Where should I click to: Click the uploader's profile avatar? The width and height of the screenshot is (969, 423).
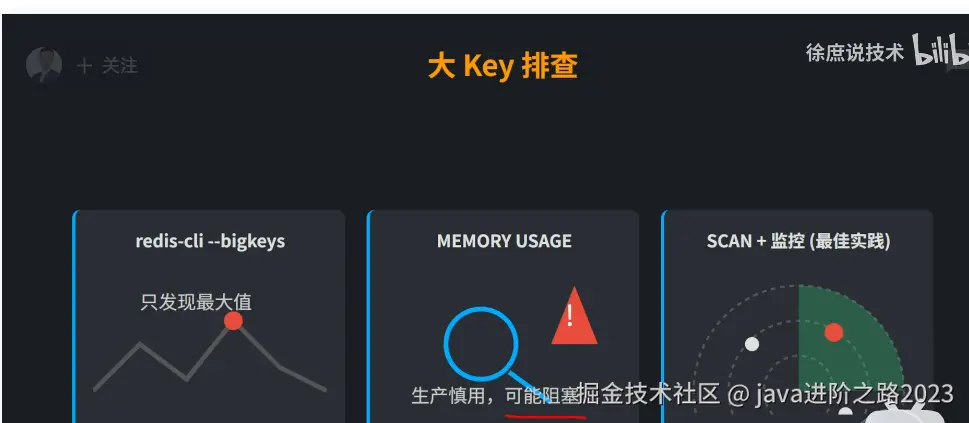click(x=44, y=65)
